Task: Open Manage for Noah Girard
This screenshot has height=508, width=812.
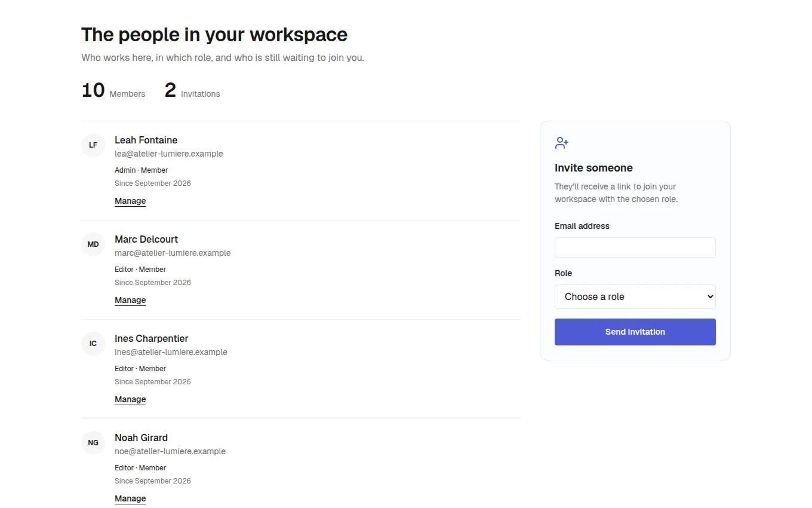Action: pos(130,498)
